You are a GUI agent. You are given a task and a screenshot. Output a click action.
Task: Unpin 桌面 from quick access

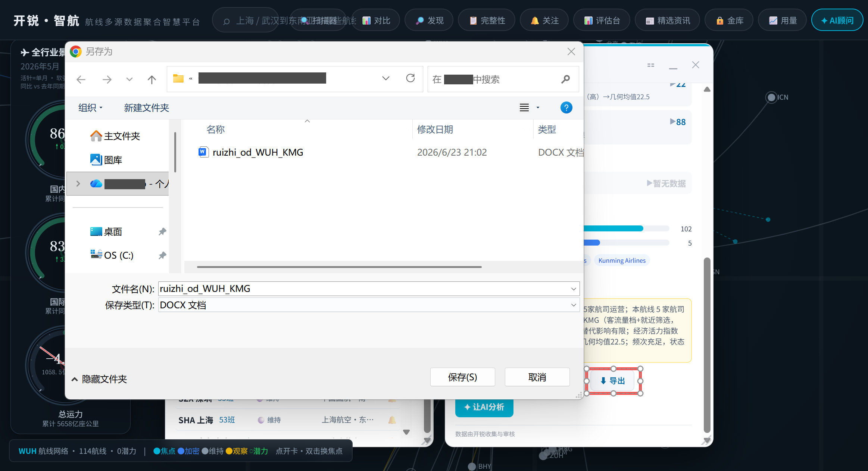[x=162, y=232]
